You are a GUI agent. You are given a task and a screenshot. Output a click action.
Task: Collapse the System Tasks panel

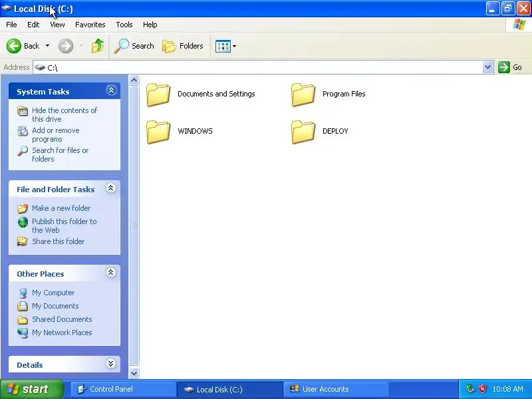pos(111,90)
